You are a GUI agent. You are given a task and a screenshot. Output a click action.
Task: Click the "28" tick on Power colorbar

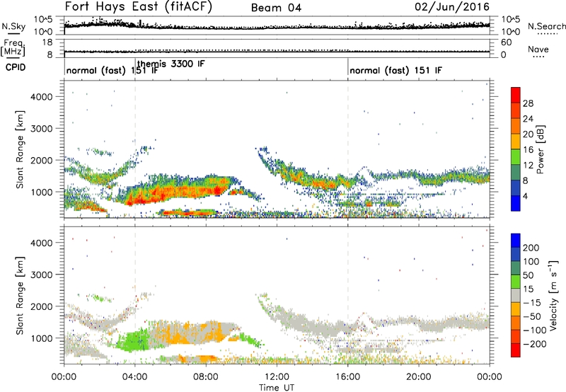[528, 103]
